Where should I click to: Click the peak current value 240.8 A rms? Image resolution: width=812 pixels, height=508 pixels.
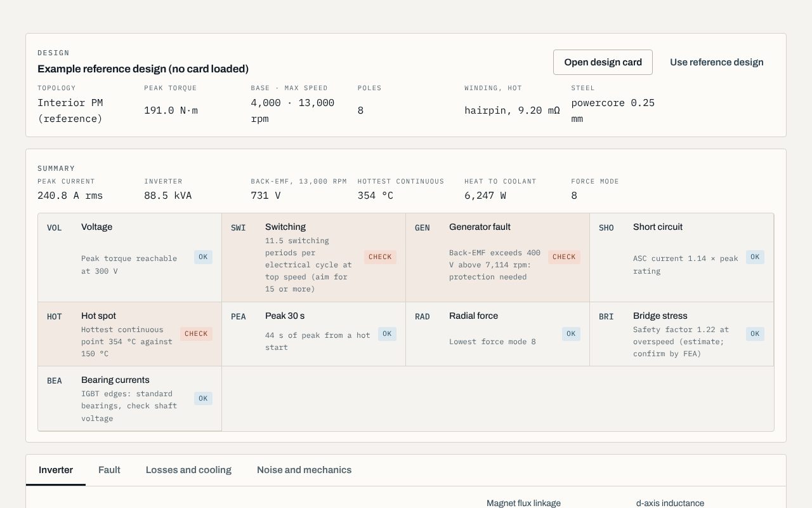(70, 196)
